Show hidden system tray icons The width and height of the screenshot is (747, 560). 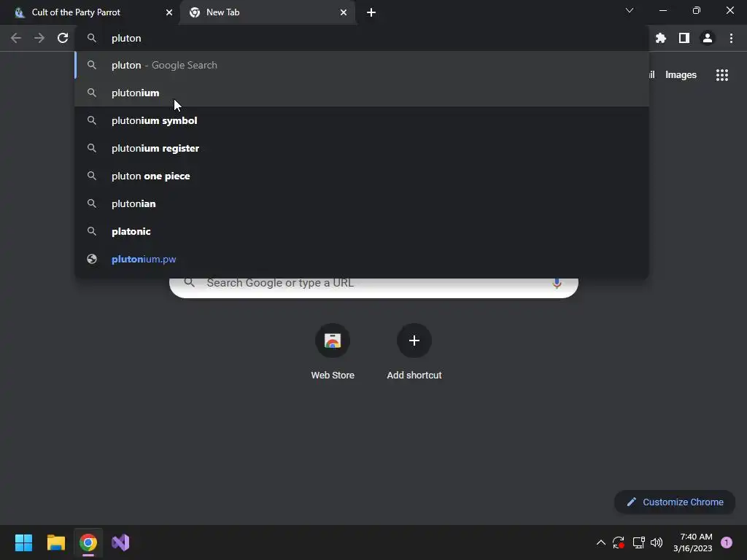[601, 542]
